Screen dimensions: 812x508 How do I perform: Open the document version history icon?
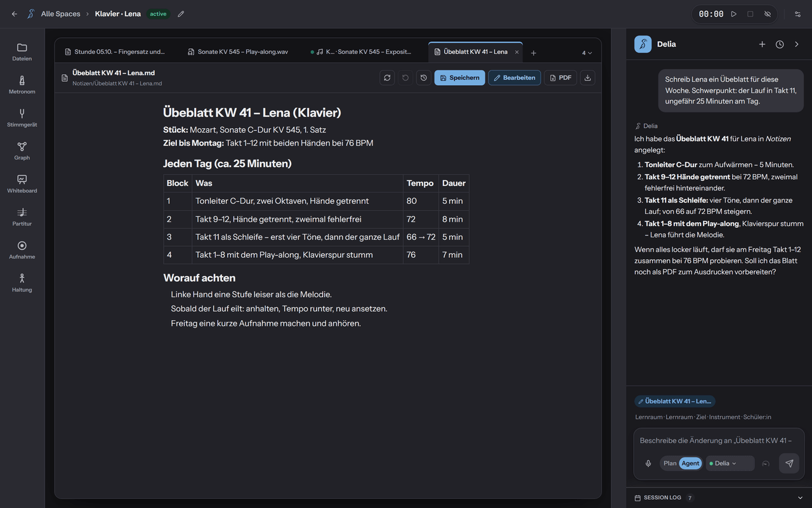(424, 78)
